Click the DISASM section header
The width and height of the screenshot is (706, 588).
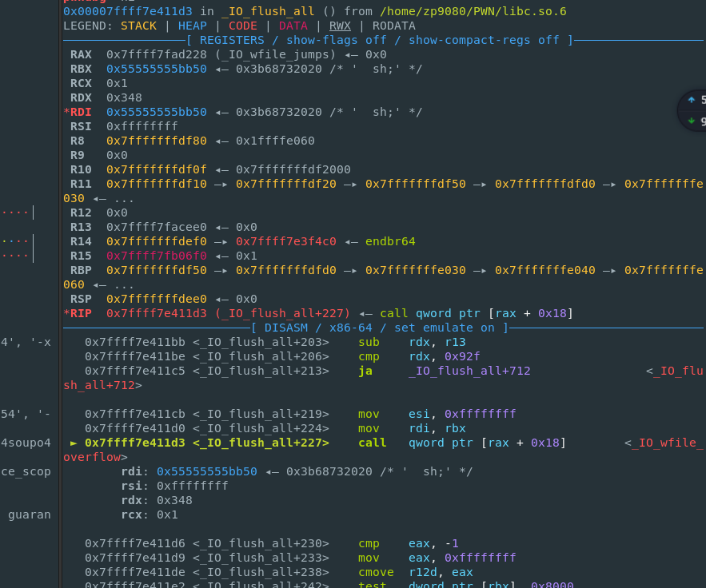[x=379, y=328]
